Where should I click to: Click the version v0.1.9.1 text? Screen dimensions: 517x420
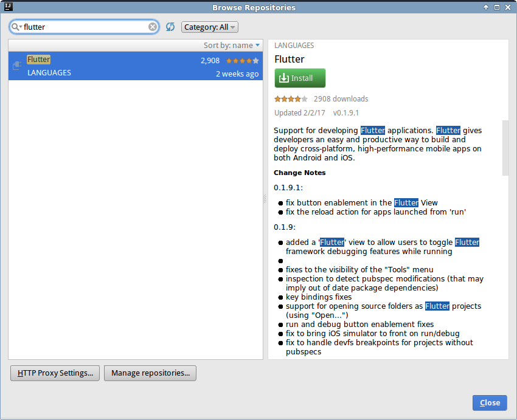346,112
